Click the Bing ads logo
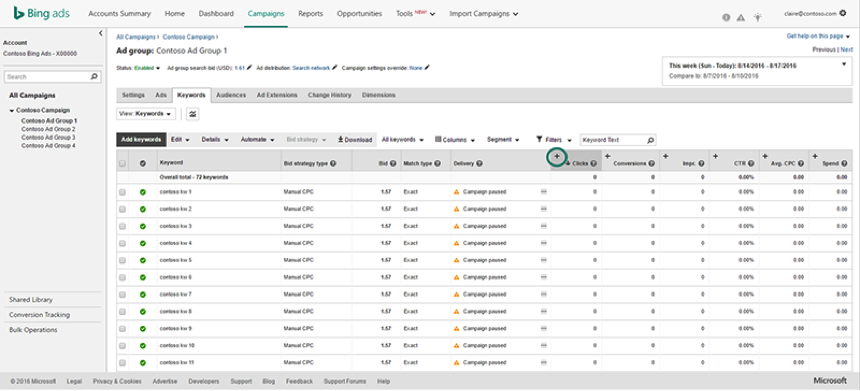The width and height of the screenshot is (860, 391). coord(42,13)
